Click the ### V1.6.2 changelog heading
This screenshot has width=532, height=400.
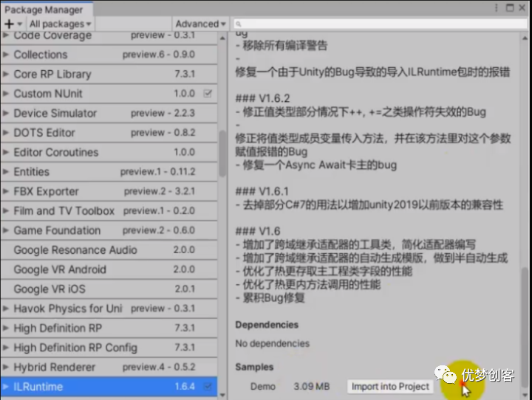[262, 98]
